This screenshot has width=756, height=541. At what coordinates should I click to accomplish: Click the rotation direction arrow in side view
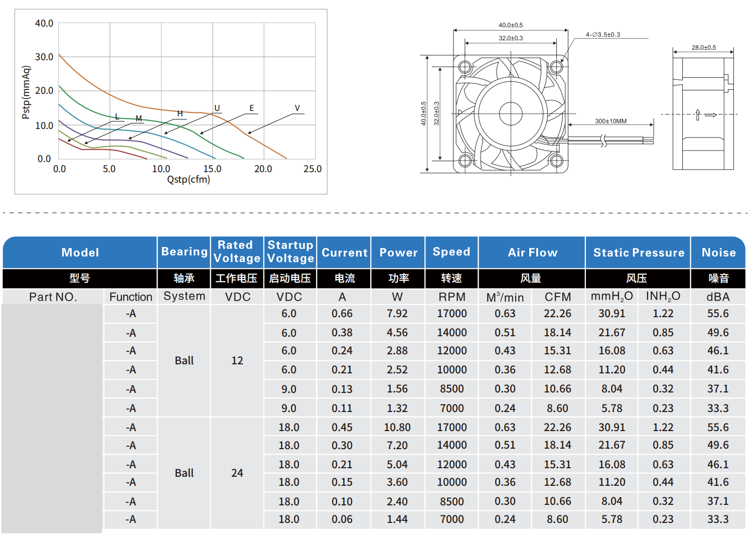coord(697,115)
